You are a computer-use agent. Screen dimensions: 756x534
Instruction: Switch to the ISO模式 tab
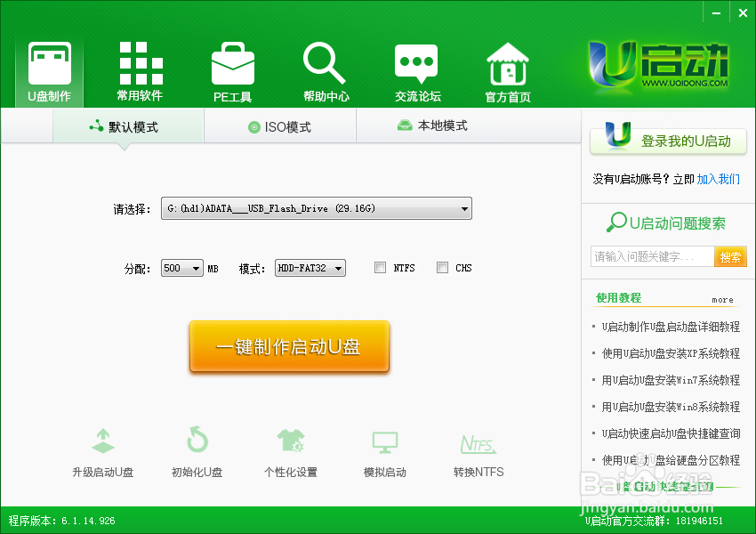[280, 127]
